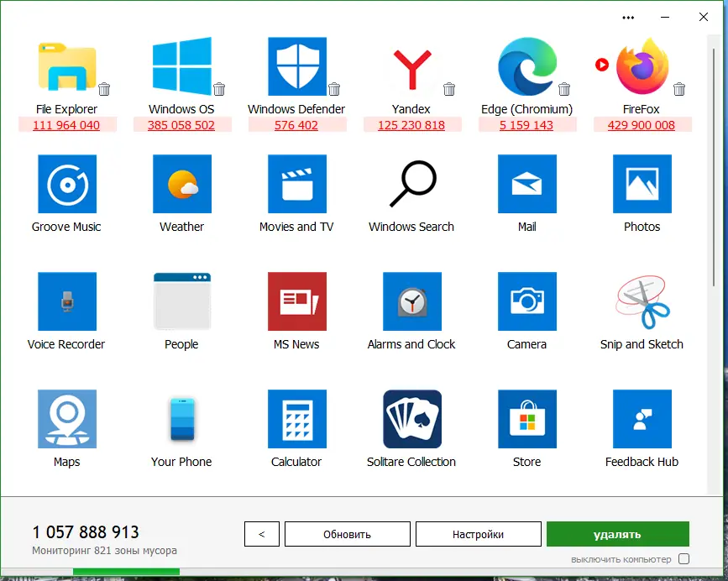Select the Windows Search magnifier icon

pos(412,184)
